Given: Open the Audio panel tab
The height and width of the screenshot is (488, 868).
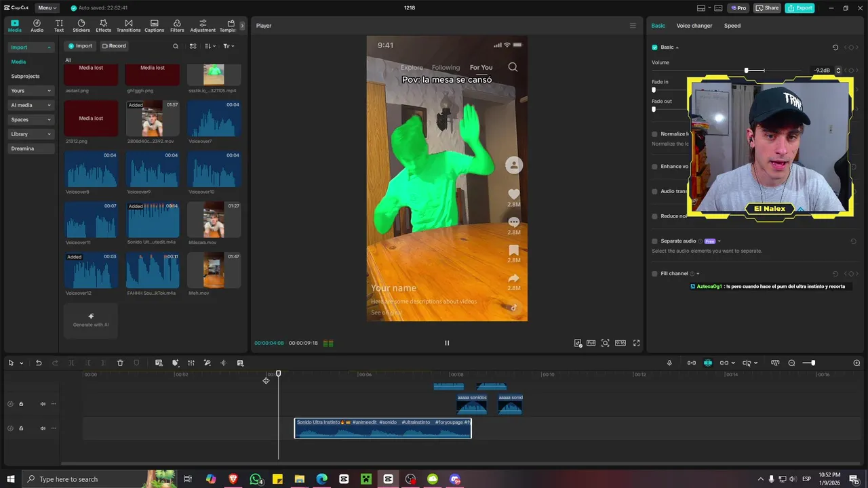Looking at the screenshot, I should point(37,26).
